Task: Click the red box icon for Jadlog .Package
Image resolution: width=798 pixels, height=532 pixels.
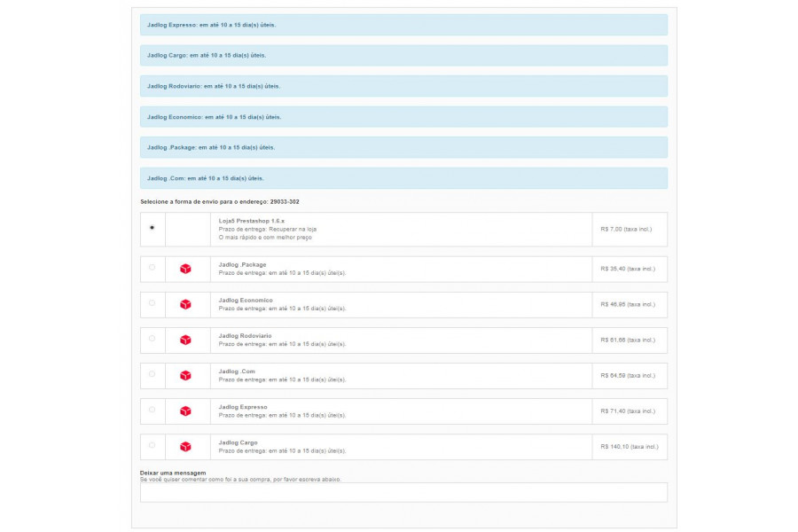Action: pyautogui.click(x=186, y=269)
